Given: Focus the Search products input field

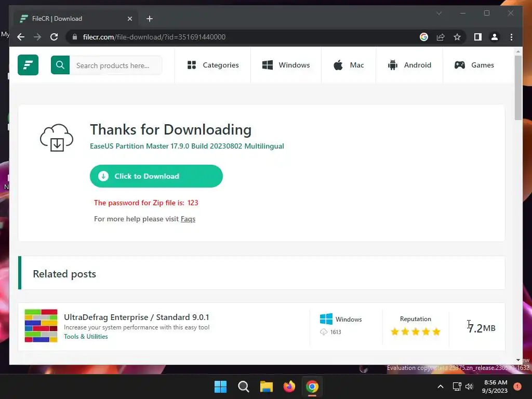Looking at the screenshot, I should 116,65.
